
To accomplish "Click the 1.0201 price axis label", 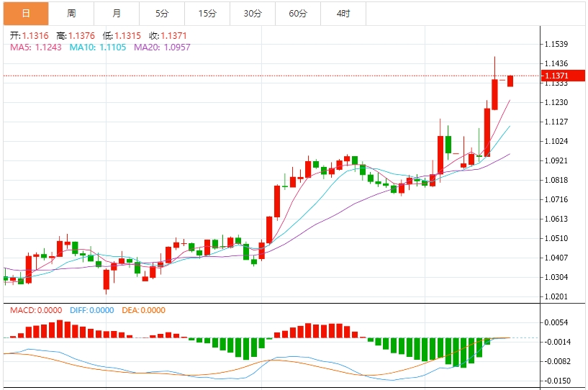I will click(556, 296).
